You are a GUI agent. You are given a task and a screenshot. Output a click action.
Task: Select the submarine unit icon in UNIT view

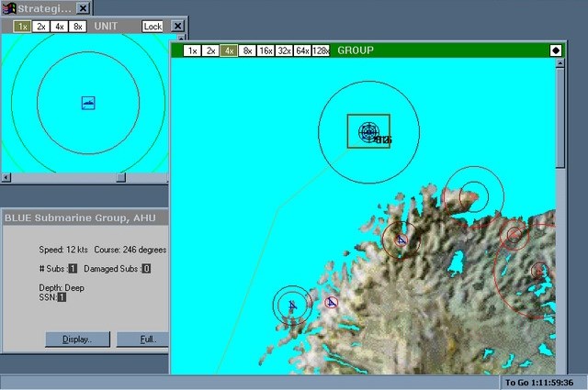pyautogui.click(x=88, y=103)
